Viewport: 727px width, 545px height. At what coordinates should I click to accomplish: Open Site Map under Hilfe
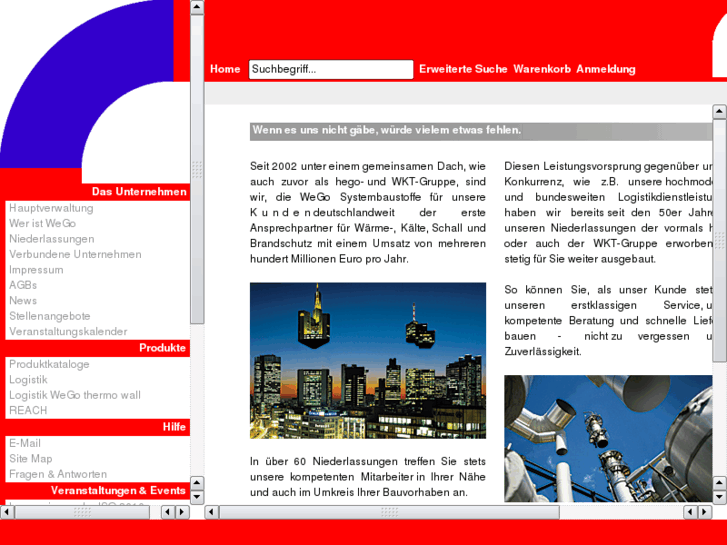click(x=31, y=459)
